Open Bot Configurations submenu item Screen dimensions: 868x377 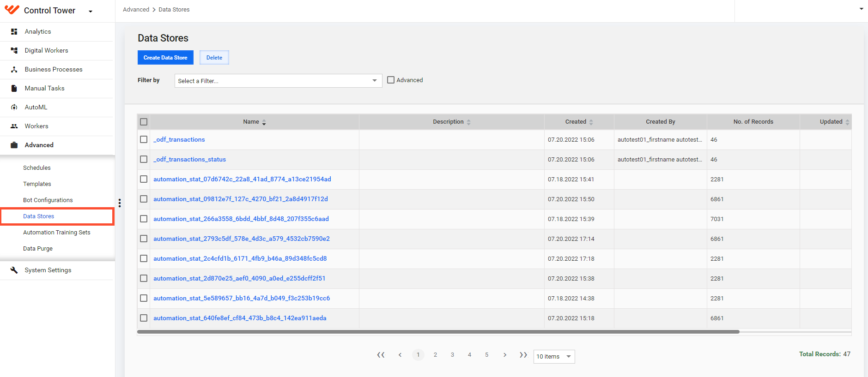[48, 200]
